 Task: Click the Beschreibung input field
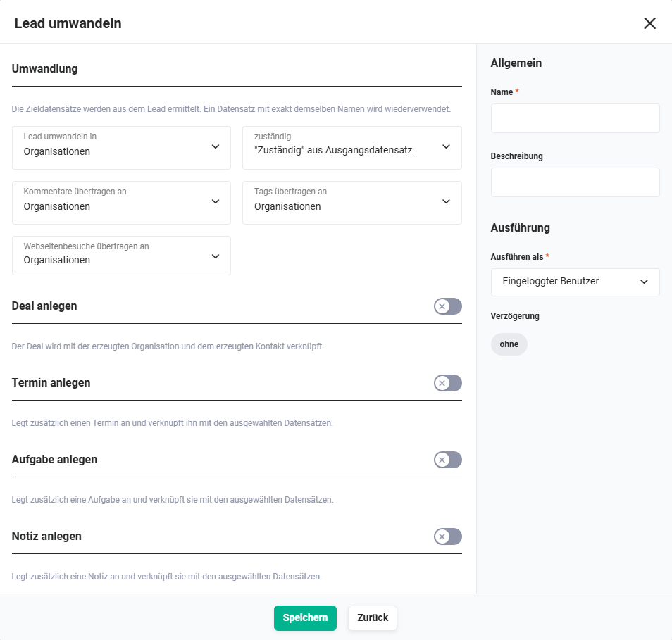point(575,182)
